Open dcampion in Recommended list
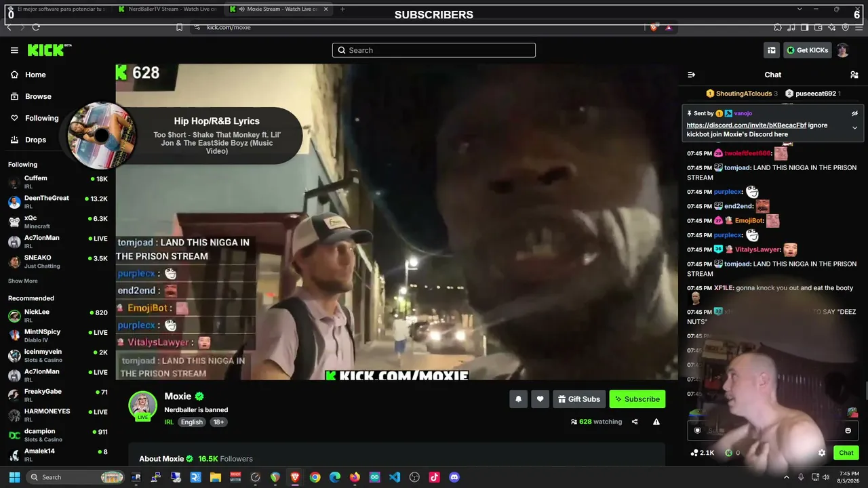Image resolution: width=868 pixels, height=488 pixels. click(58, 435)
